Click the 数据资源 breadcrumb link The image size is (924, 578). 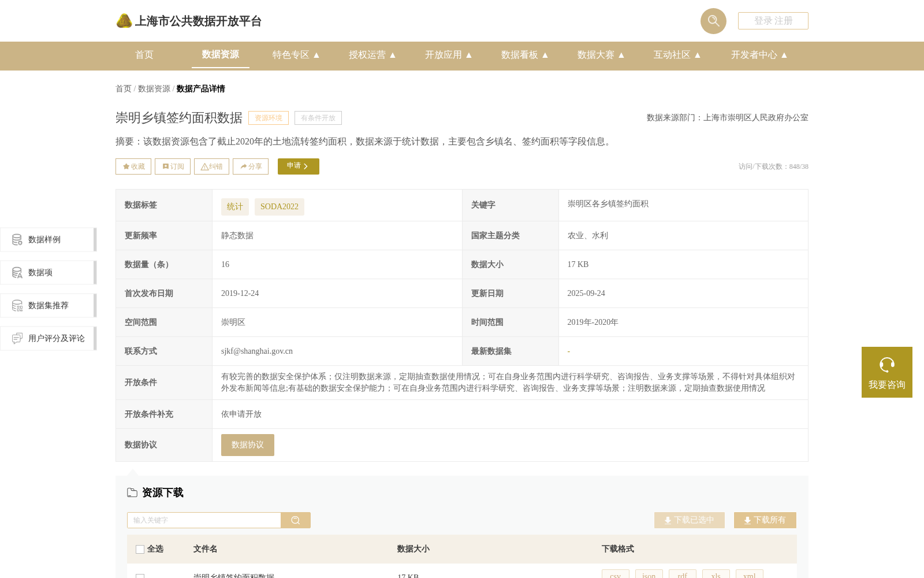pos(154,88)
